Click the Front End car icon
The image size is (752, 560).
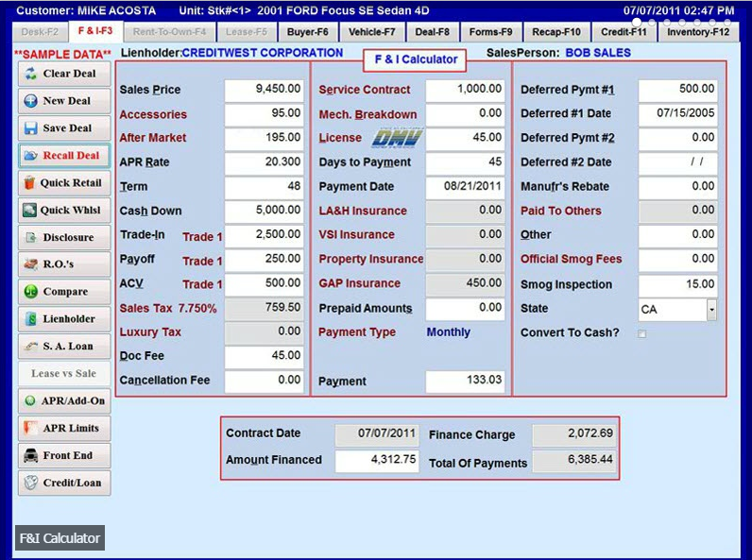coord(30,455)
